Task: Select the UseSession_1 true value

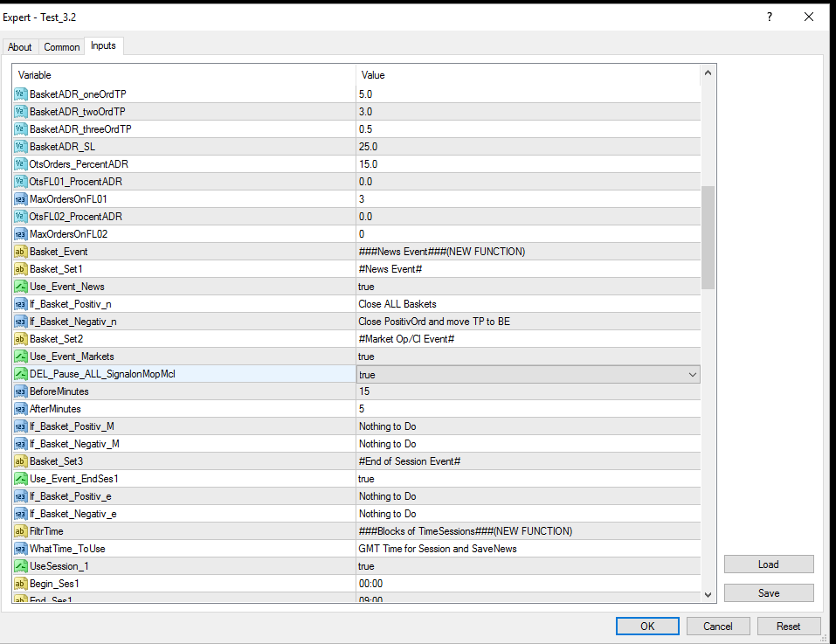Action: (366, 567)
